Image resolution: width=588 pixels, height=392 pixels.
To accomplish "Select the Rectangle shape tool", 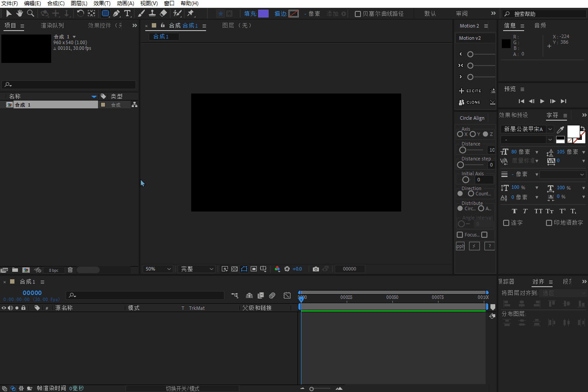I will tap(105, 14).
